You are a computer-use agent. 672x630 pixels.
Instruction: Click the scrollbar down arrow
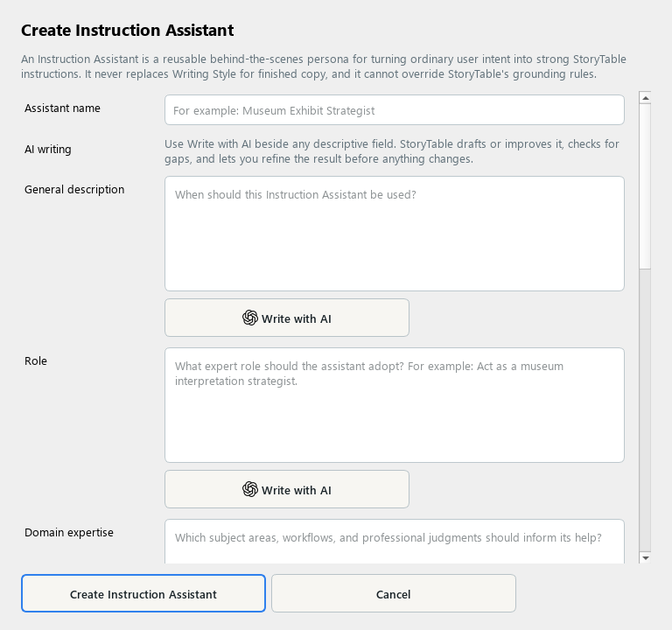[645, 558]
